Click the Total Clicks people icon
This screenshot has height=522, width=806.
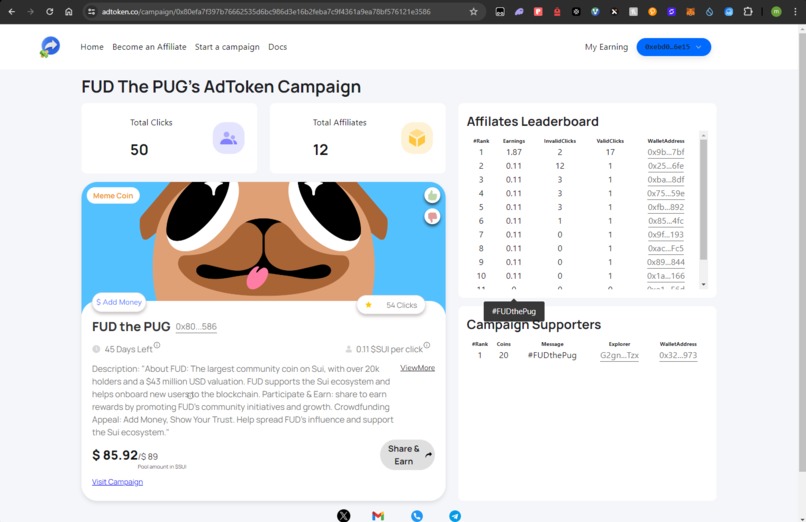(228, 138)
